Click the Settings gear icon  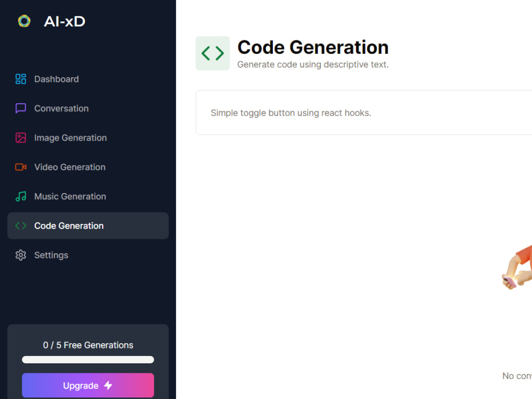coord(21,255)
